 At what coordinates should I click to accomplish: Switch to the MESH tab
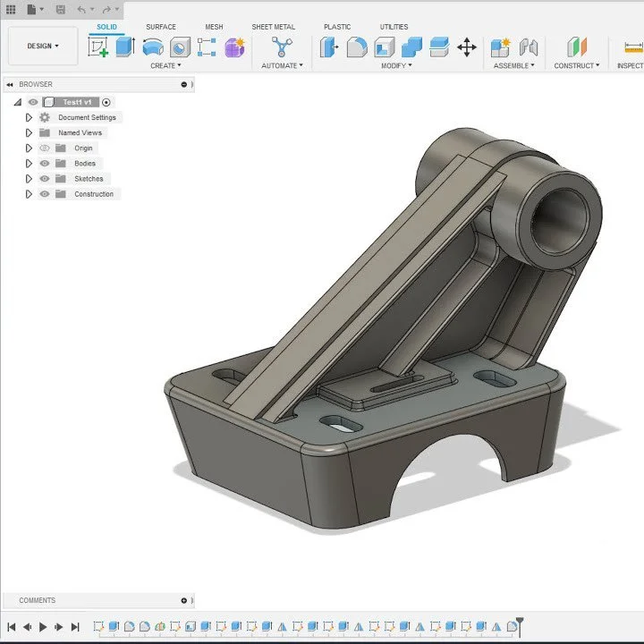click(x=214, y=27)
